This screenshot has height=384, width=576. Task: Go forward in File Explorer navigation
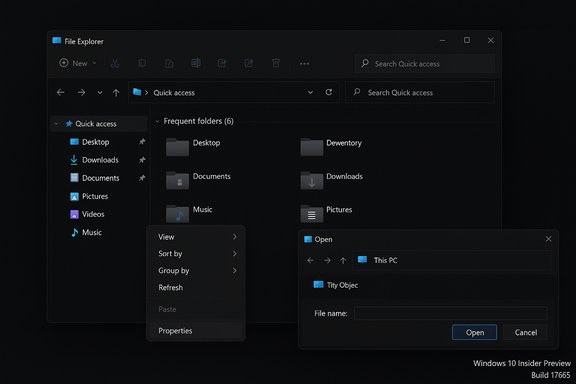82,93
